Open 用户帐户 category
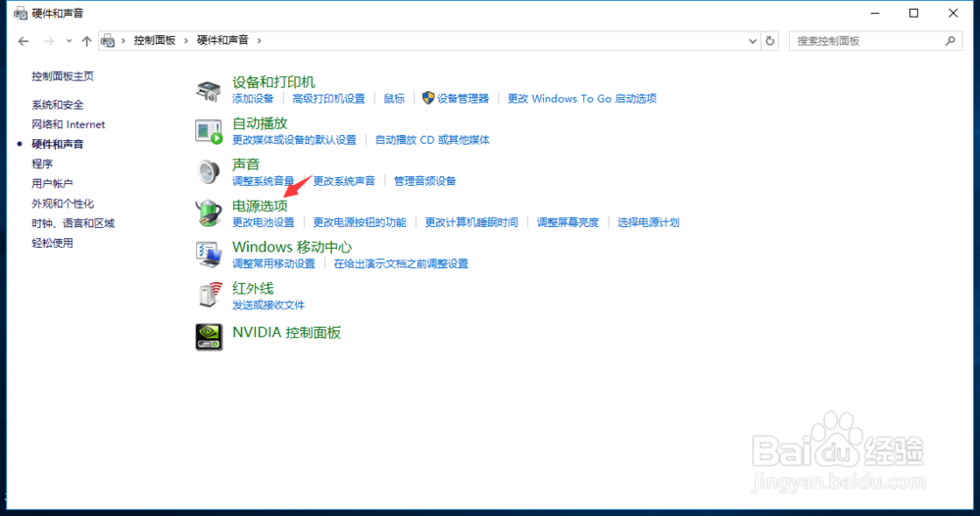This screenshot has height=516, width=980. [x=52, y=184]
